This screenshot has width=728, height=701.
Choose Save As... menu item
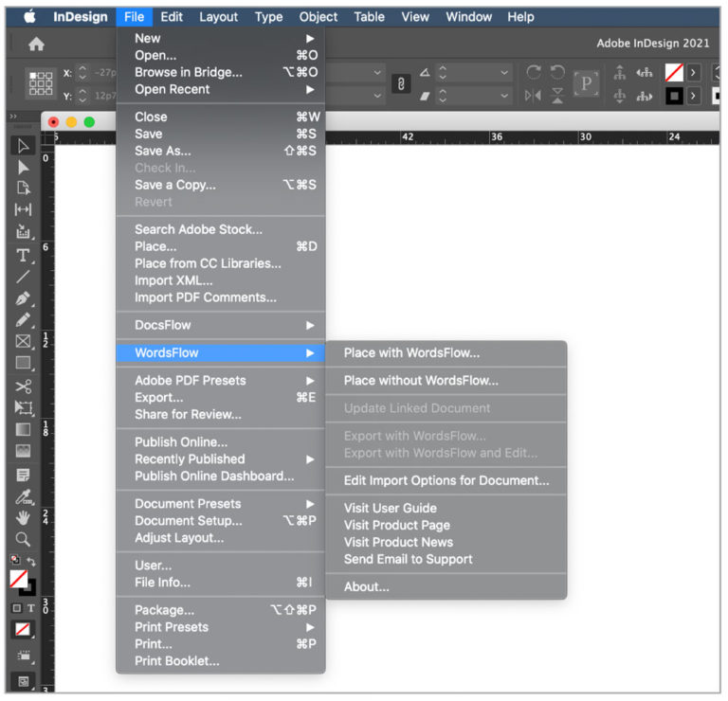[x=221, y=152]
